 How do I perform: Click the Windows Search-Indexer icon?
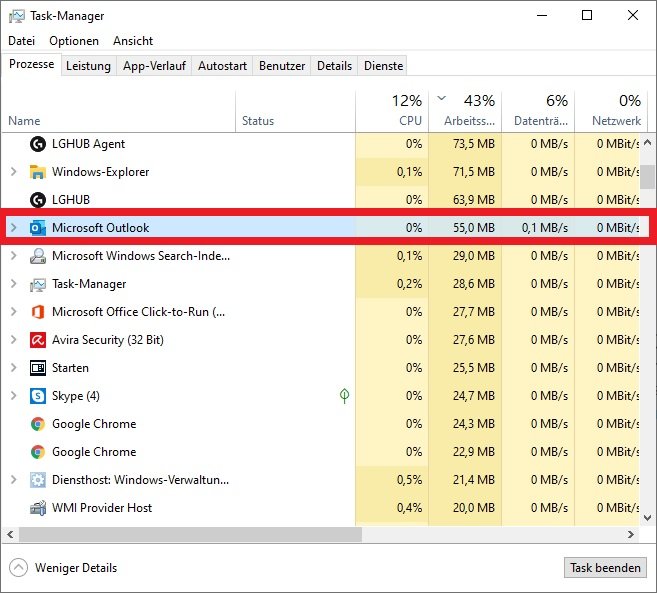pyautogui.click(x=38, y=256)
